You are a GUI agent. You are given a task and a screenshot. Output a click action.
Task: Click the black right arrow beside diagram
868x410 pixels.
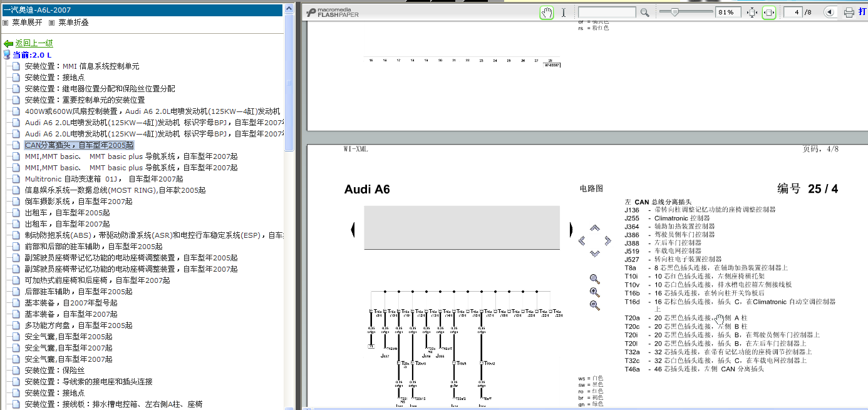[571, 230]
